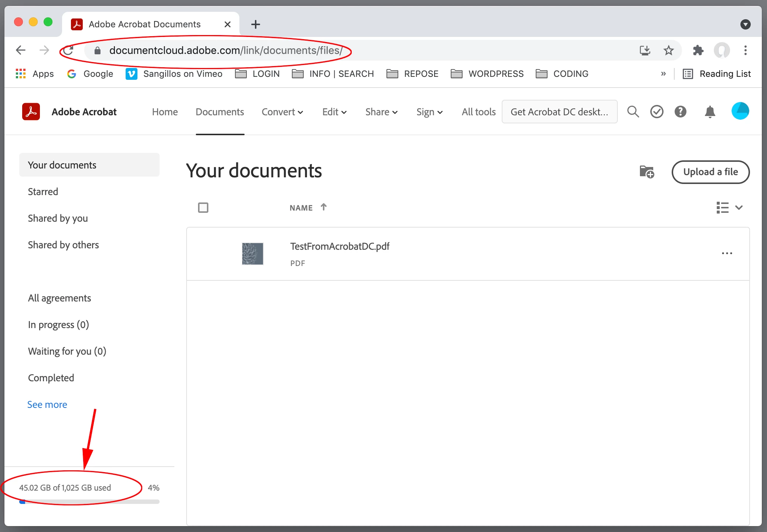Open the help question mark icon
This screenshot has width=767, height=532.
point(680,112)
